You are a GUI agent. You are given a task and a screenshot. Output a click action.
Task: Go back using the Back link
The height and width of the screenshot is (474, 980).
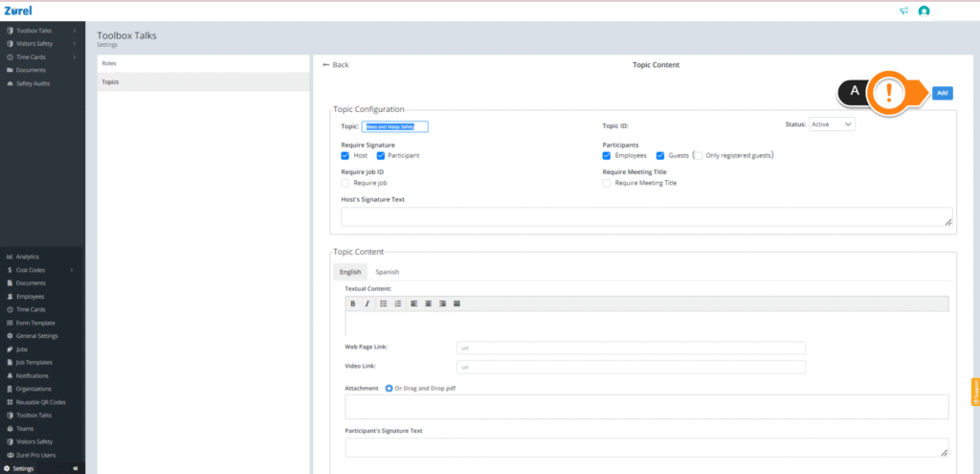336,65
